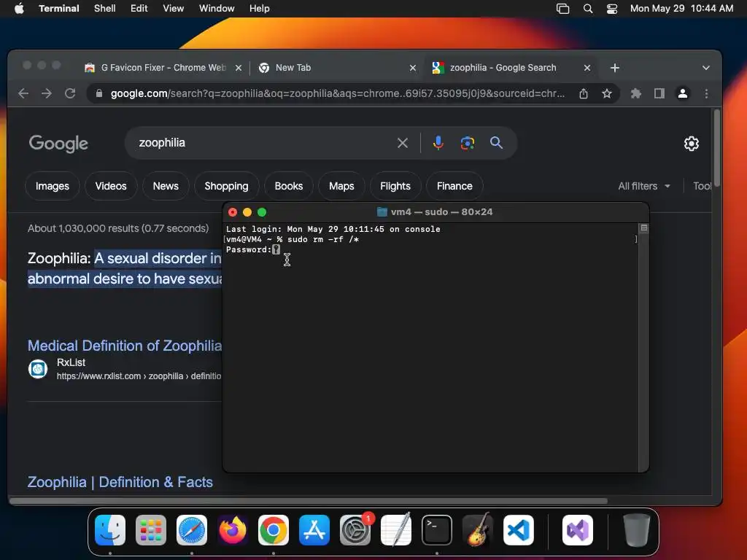
Task: Click the Chrome address bar URL
Action: point(337,93)
